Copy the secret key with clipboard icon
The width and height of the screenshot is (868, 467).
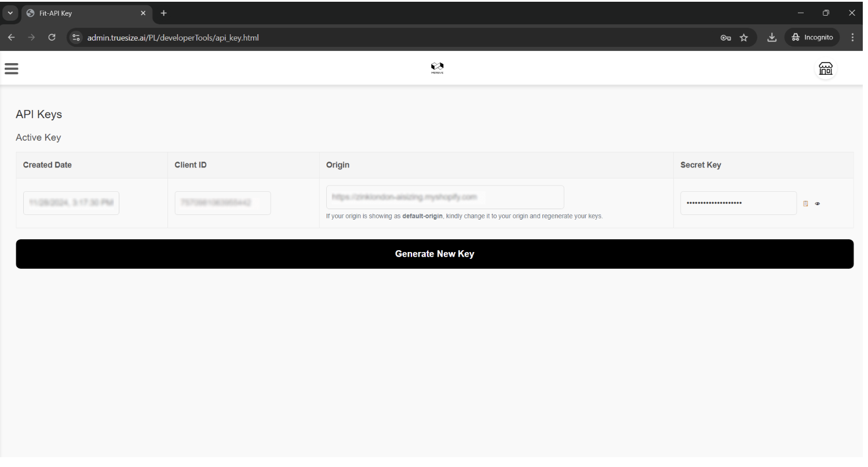[805, 203]
